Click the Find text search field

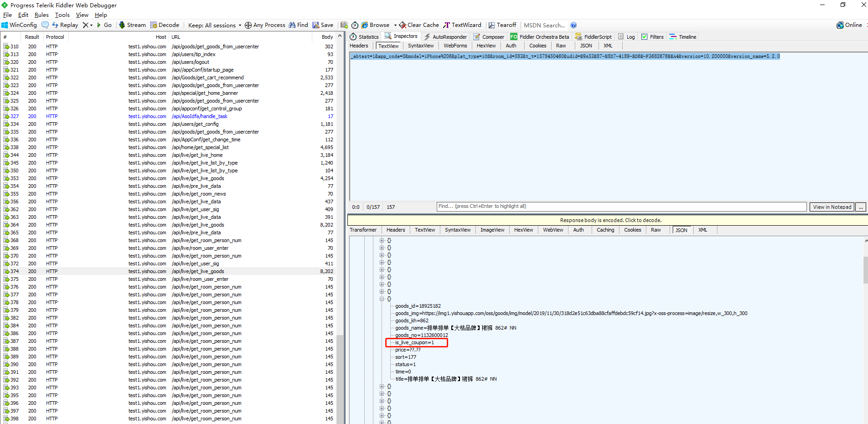click(621, 207)
